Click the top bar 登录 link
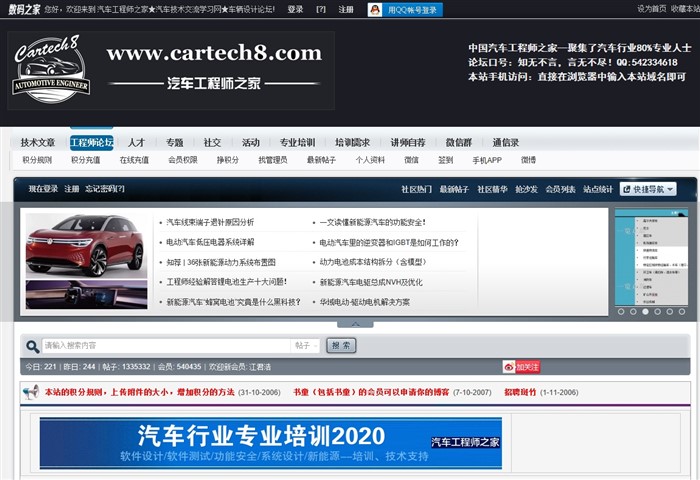700x480 pixels. click(x=295, y=9)
